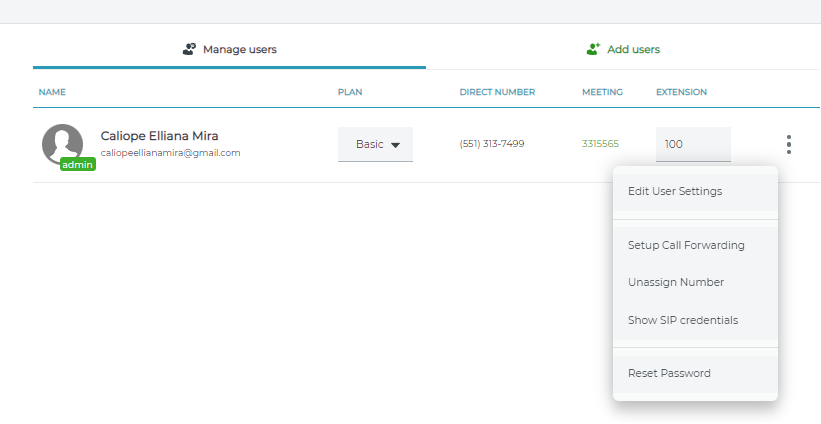Screen dimensions: 821x424
Task: Open the three-dot user actions menu
Action: click(x=789, y=144)
